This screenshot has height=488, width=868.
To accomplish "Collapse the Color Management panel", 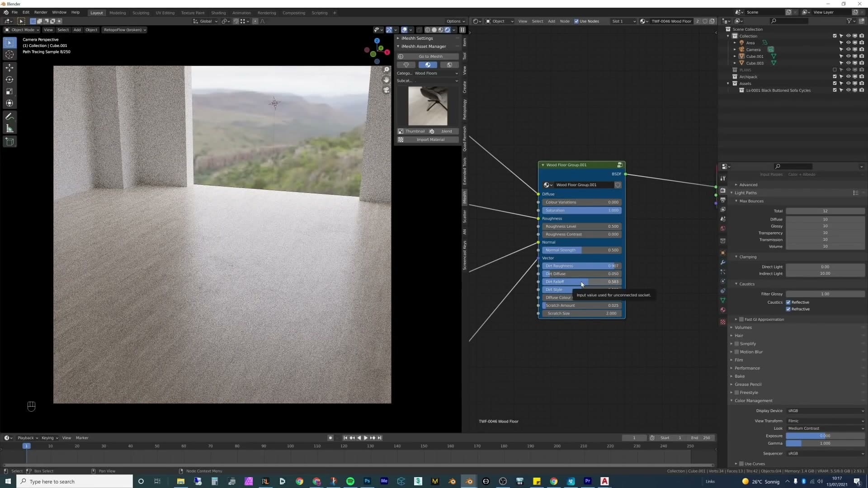I will coord(753,401).
